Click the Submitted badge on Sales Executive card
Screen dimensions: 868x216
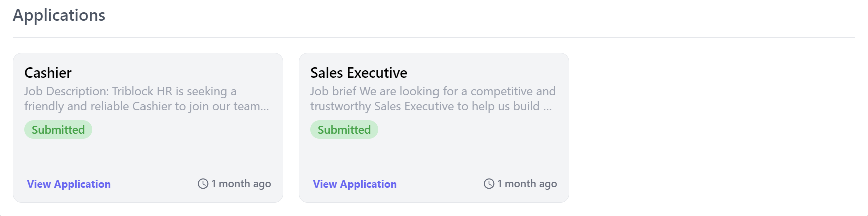pyautogui.click(x=344, y=130)
